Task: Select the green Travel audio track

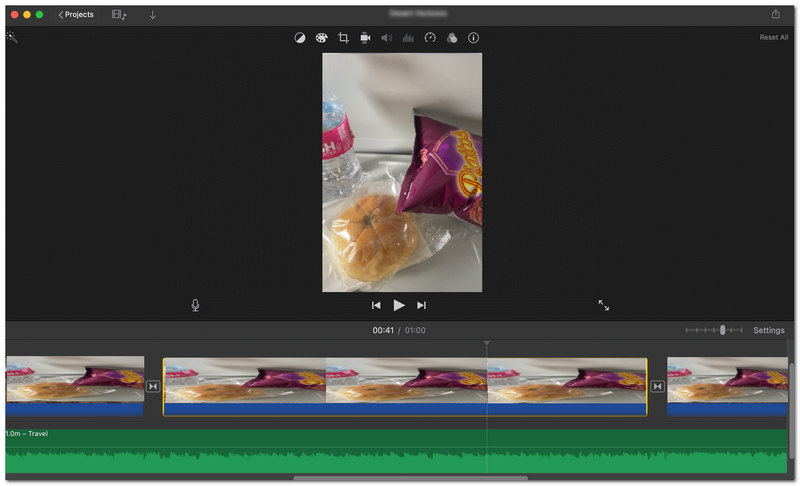Action: pos(396,451)
